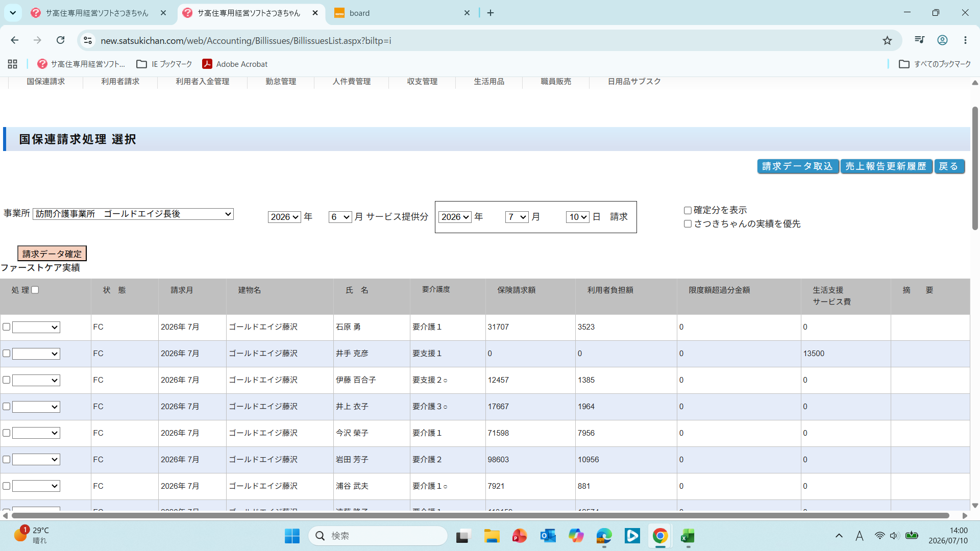Screen dimensions: 980x551
Task: Click the scroll-down arrow of vertical scrollbar
Action: pyautogui.click(x=975, y=506)
